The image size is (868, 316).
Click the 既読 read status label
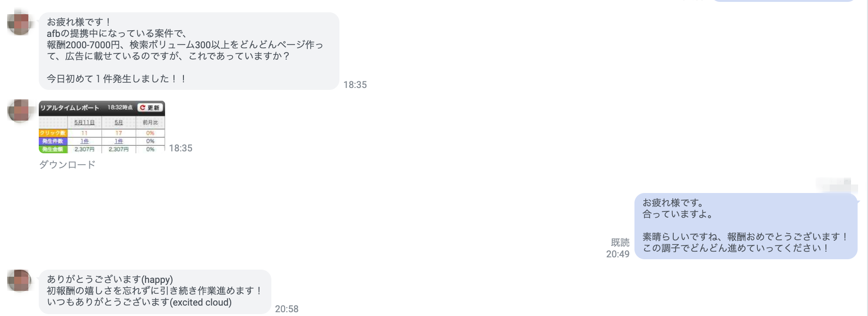pos(620,242)
